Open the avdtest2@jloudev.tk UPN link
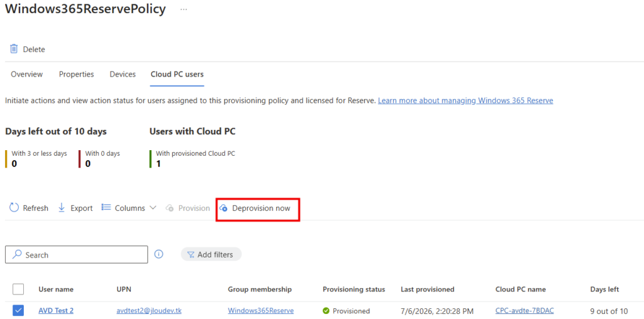 148,311
